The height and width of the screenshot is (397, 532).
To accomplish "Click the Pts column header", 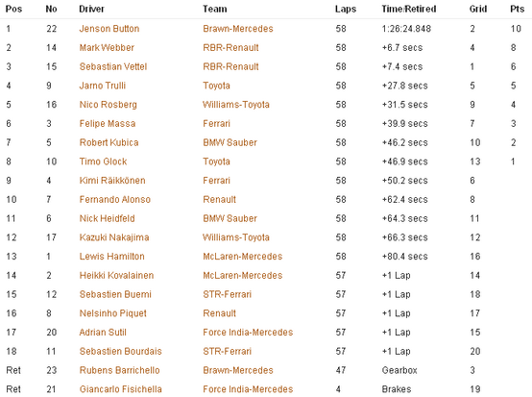I will pos(518,9).
